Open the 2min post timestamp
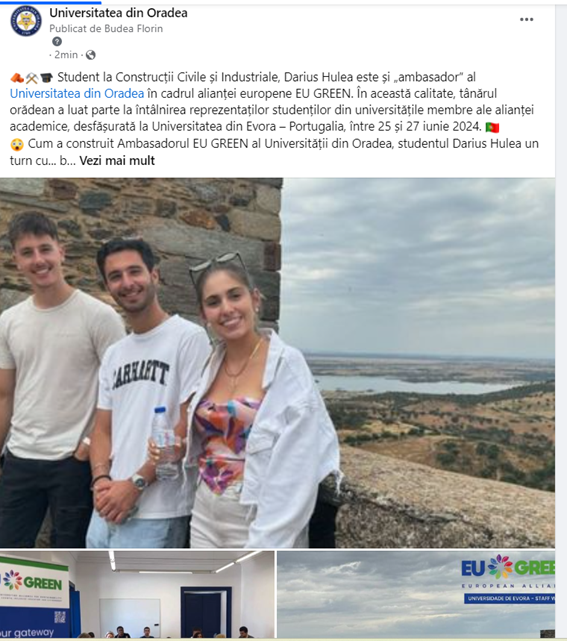Image resolution: width=567 pixels, height=641 pixels. (65, 55)
